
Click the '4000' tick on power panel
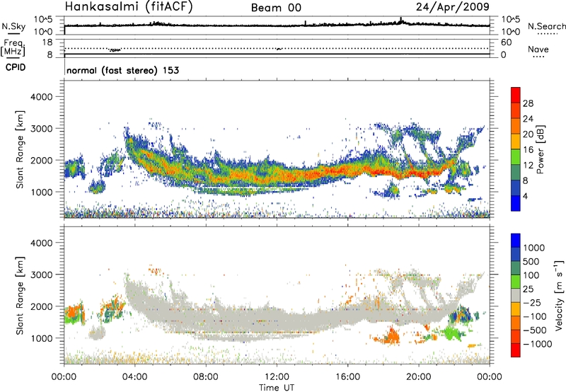pyautogui.click(x=42, y=97)
